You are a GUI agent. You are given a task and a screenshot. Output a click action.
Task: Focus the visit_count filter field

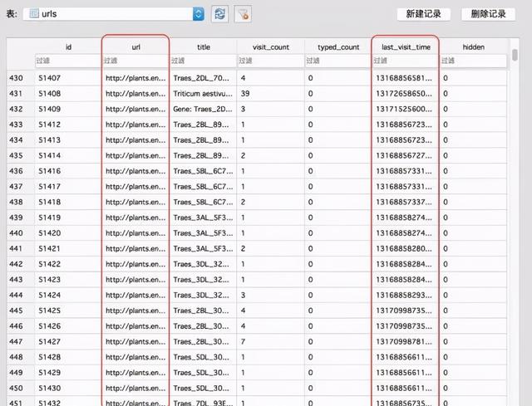[x=271, y=61]
